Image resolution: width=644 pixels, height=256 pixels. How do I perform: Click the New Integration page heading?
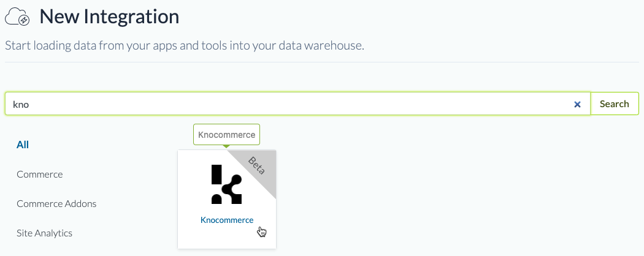(109, 17)
